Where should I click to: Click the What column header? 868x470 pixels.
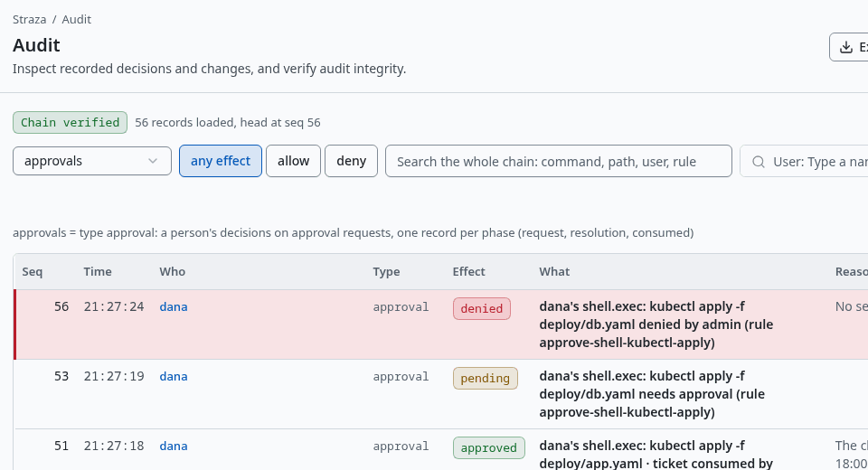554,271
